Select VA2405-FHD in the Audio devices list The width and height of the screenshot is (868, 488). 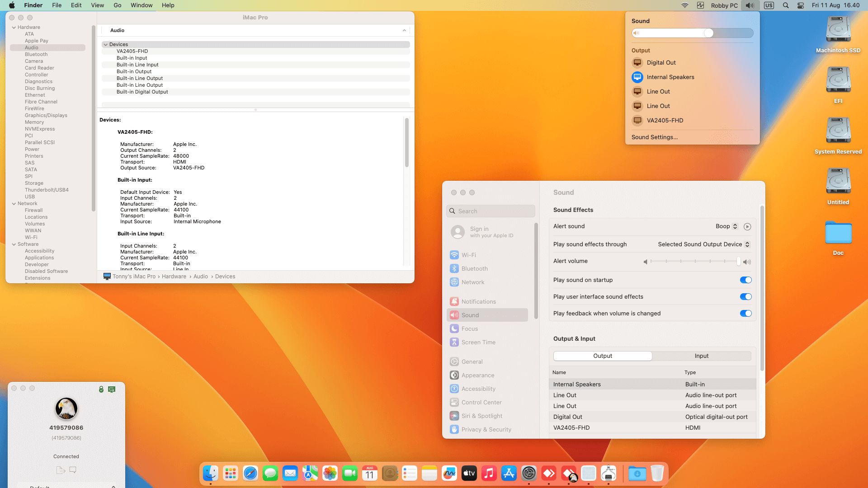point(256,52)
